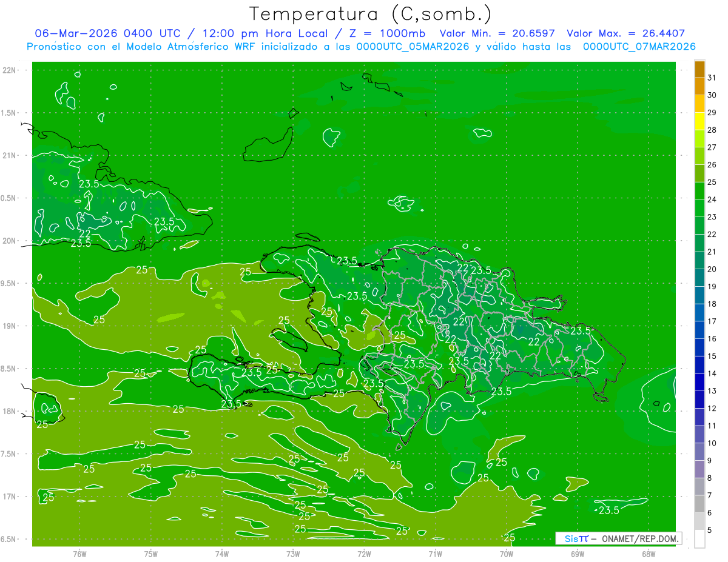Click the '70W' longitude axis label
Screen dimensions: 728x562
pos(507,554)
